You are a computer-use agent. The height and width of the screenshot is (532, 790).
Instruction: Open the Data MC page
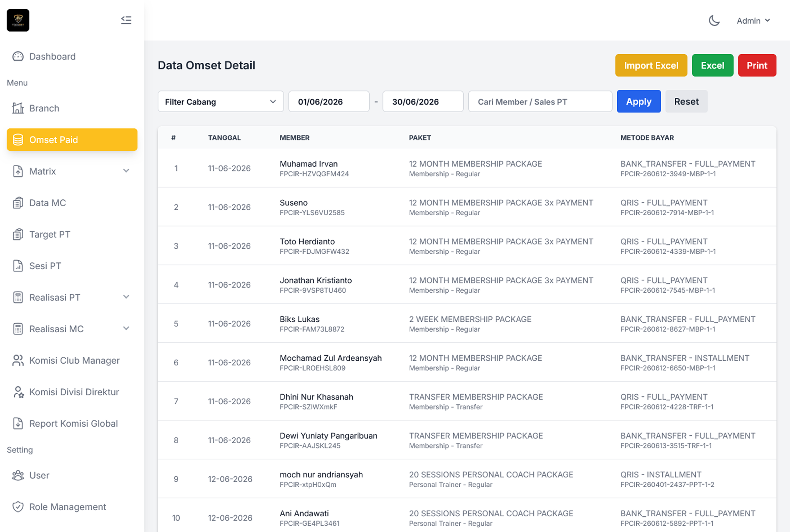(72, 203)
